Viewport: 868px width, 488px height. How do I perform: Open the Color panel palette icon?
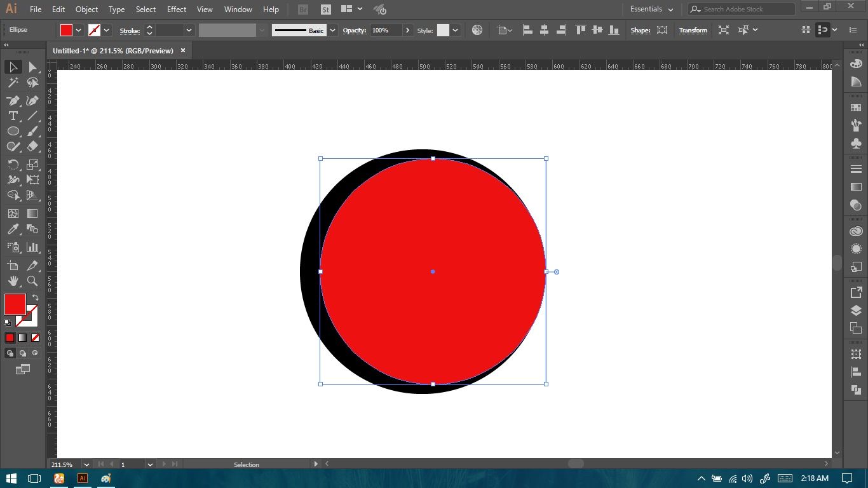856,64
